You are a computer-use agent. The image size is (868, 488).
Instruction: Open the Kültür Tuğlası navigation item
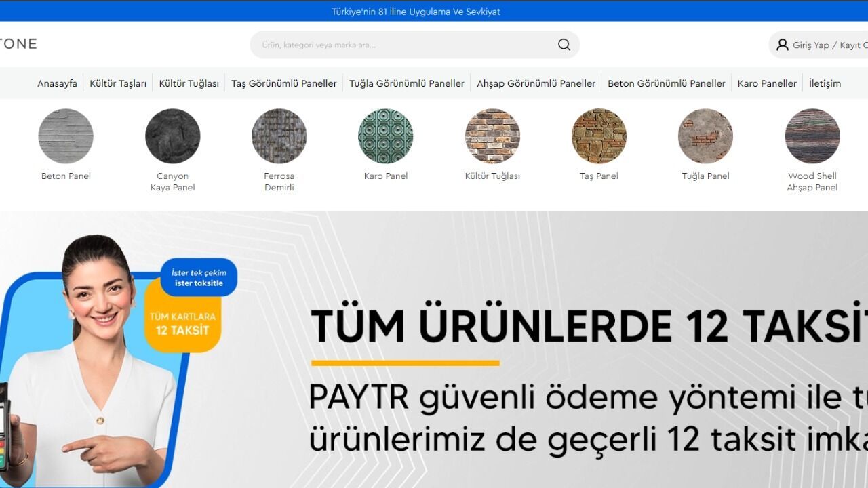coord(189,83)
